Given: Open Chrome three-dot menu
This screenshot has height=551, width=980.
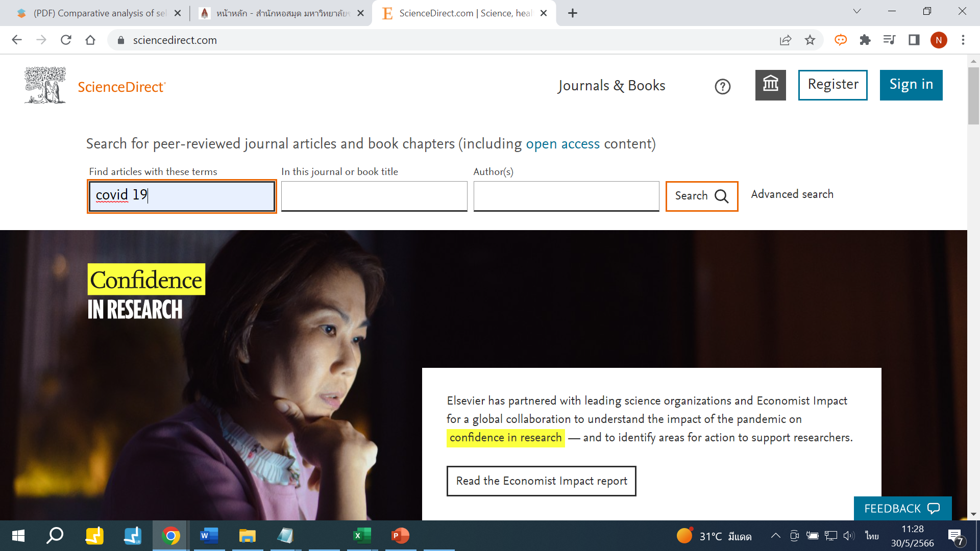Looking at the screenshot, I should click(x=963, y=40).
